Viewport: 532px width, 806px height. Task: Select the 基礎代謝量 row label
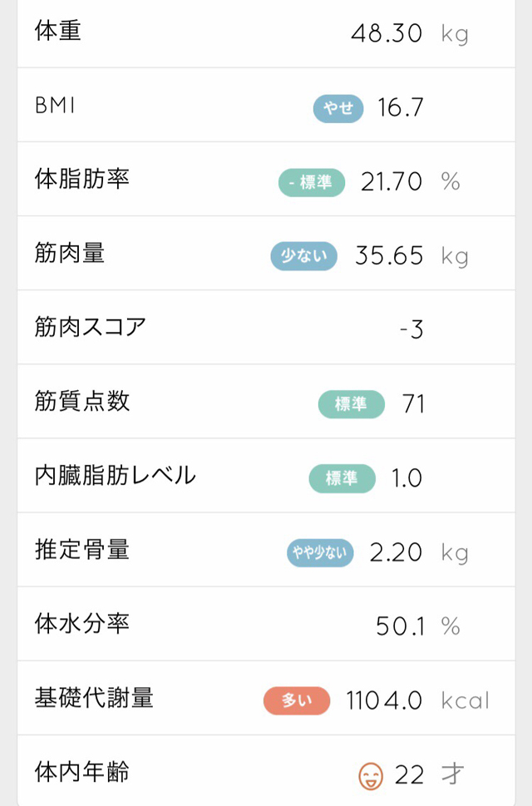coord(93,698)
